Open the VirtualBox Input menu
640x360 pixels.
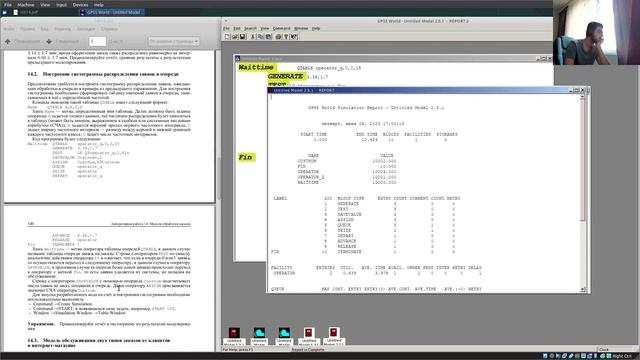click(61, 5)
